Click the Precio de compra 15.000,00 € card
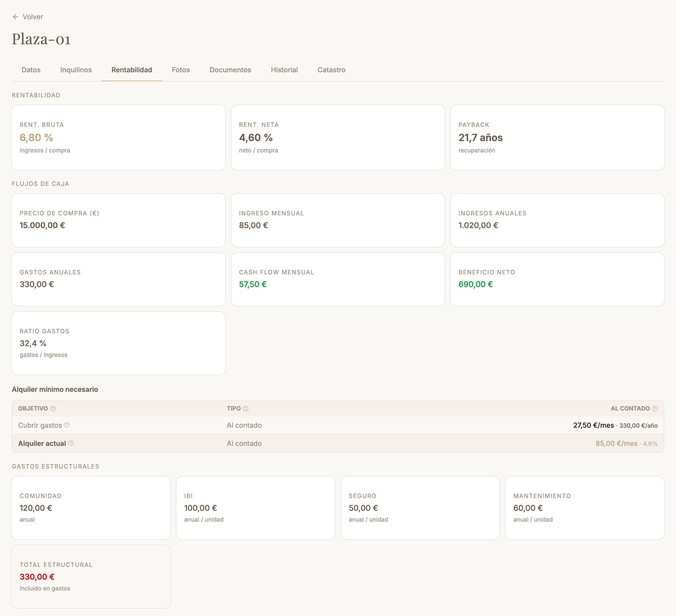The height and width of the screenshot is (616, 676). coord(119,220)
